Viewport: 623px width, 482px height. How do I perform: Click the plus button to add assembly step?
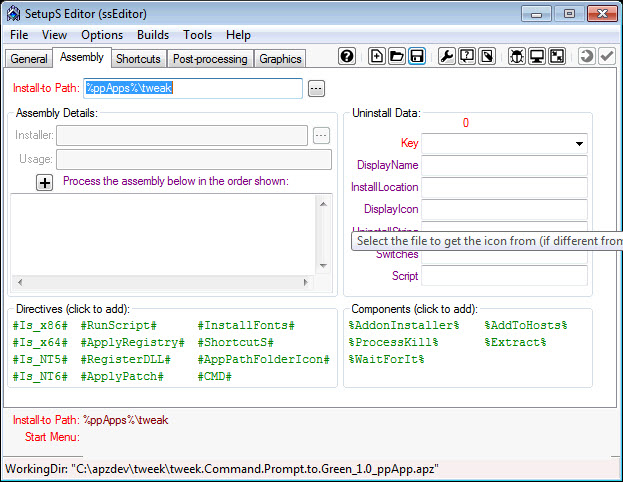pyautogui.click(x=44, y=183)
